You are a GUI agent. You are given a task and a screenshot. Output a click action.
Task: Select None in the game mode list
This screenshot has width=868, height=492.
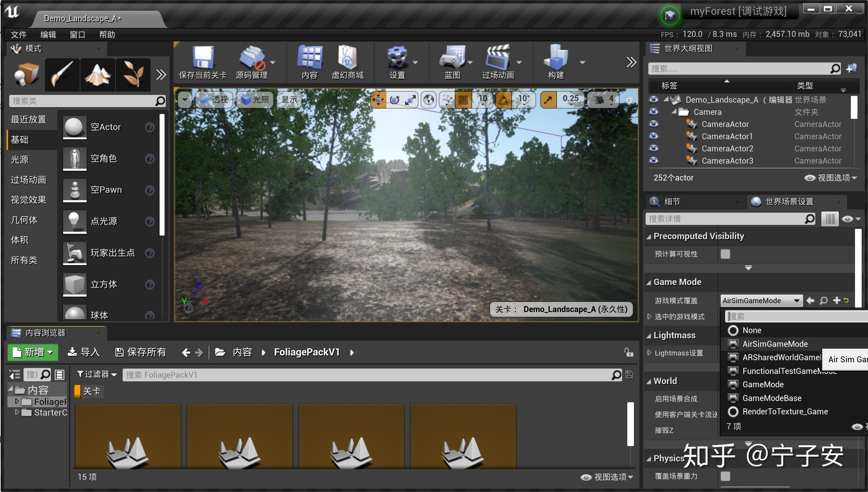click(x=752, y=330)
